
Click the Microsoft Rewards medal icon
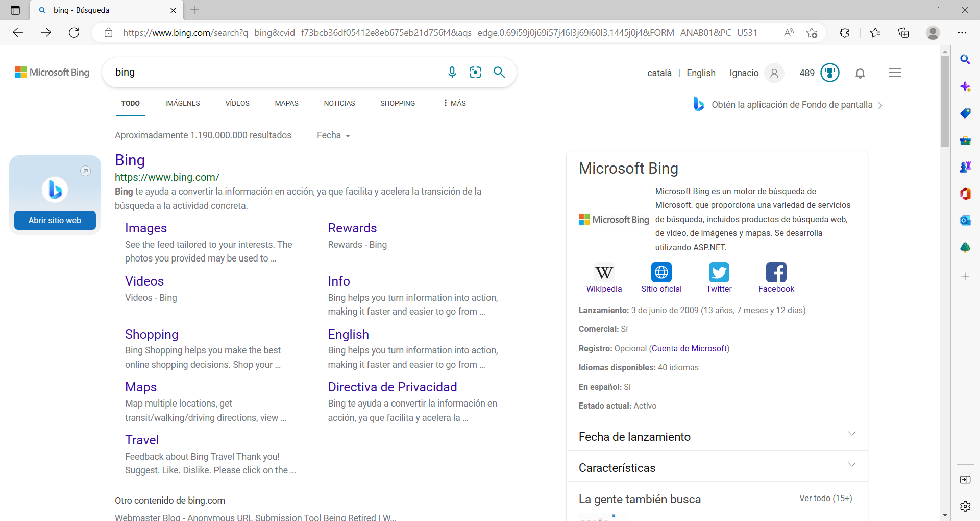(829, 73)
